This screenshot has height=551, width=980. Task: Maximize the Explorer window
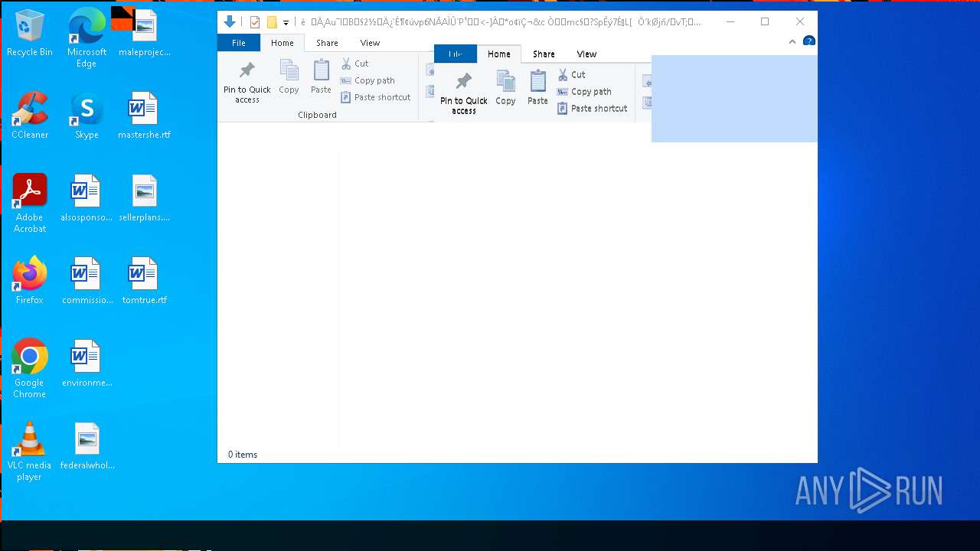pyautogui.click(x=764, y=21)
